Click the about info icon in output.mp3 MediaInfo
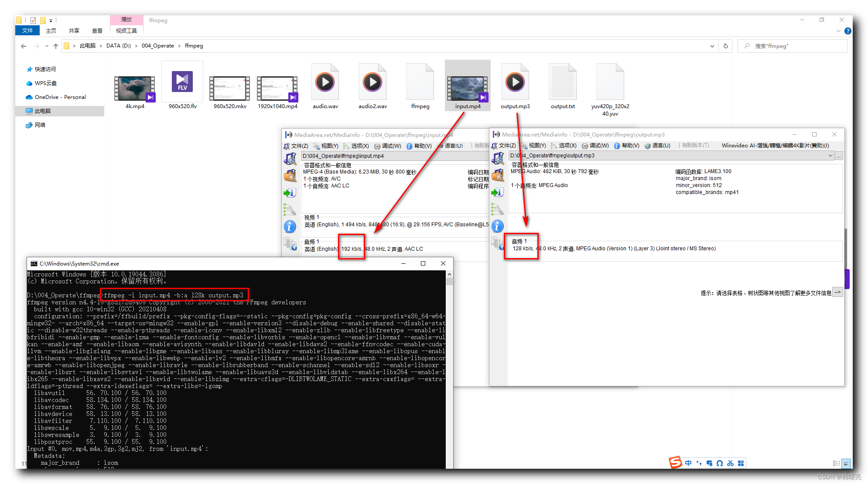868x484 pixels. [498, 226]
